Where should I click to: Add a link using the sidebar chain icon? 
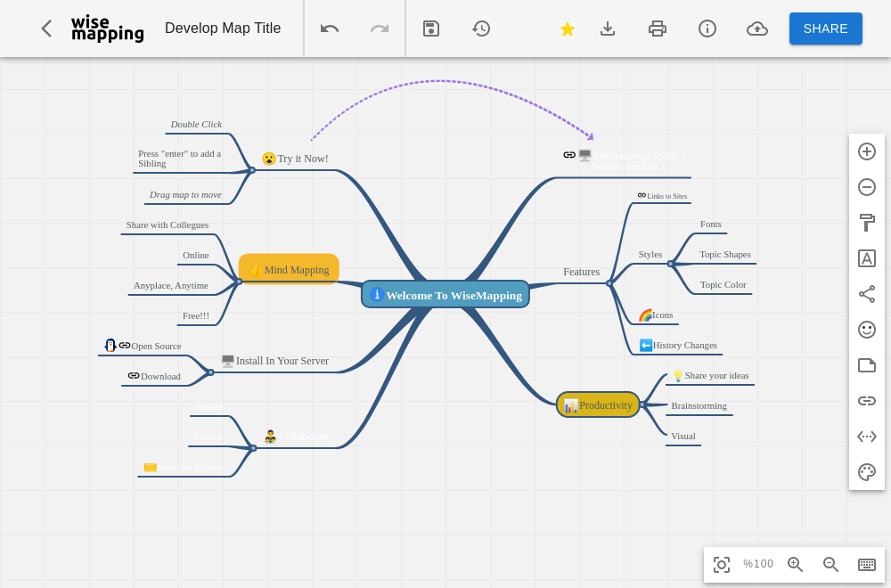(x=867, y=401)
